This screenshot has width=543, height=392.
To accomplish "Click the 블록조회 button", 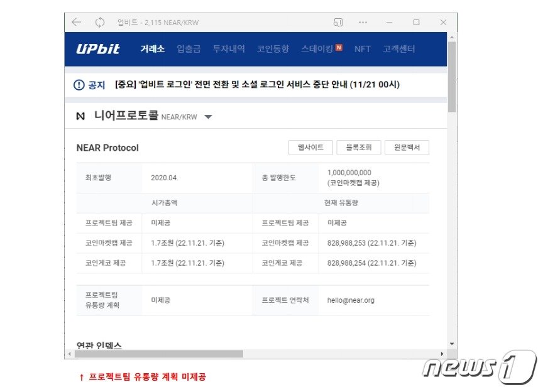I will click(359, 148).
